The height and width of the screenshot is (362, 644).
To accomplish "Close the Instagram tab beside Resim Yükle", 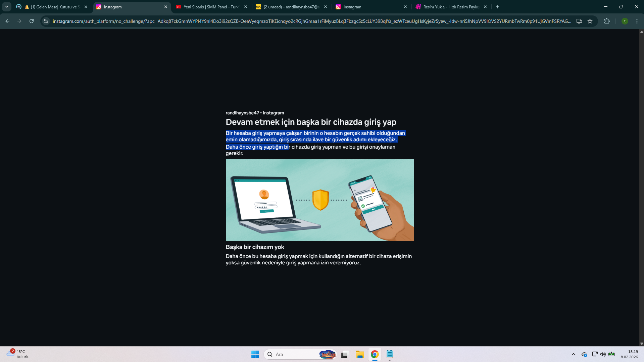I will 405,7.
